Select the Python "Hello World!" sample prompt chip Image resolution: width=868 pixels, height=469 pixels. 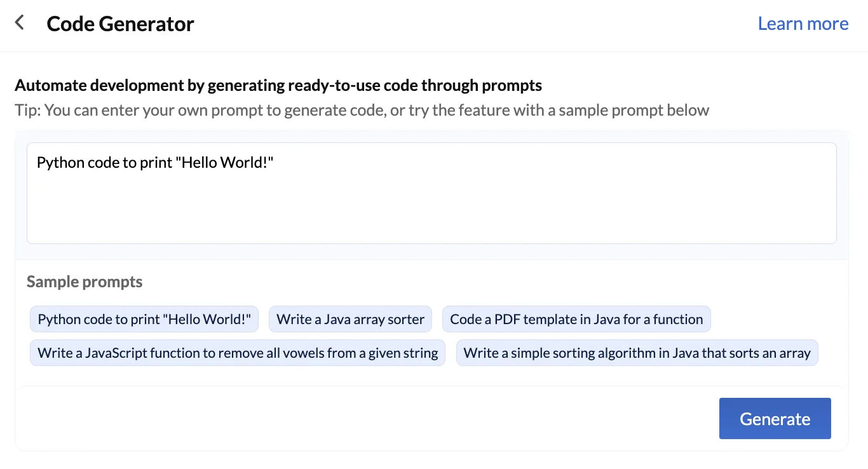144,319
